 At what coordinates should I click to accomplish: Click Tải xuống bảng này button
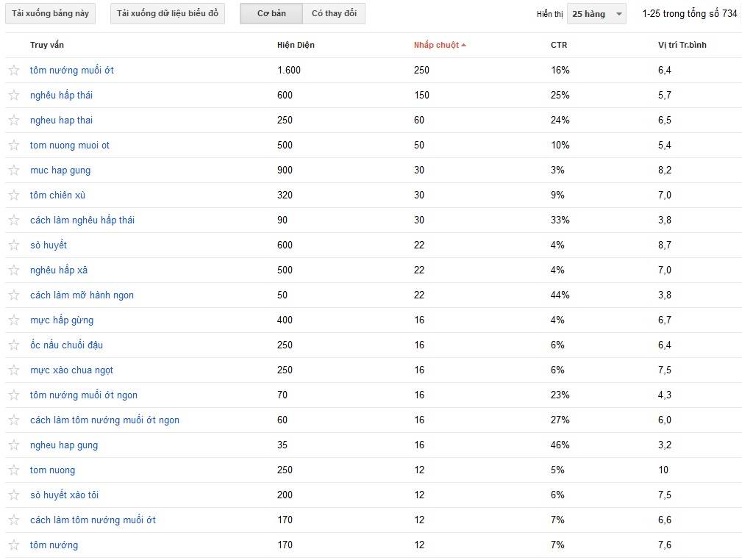point(50,14)
